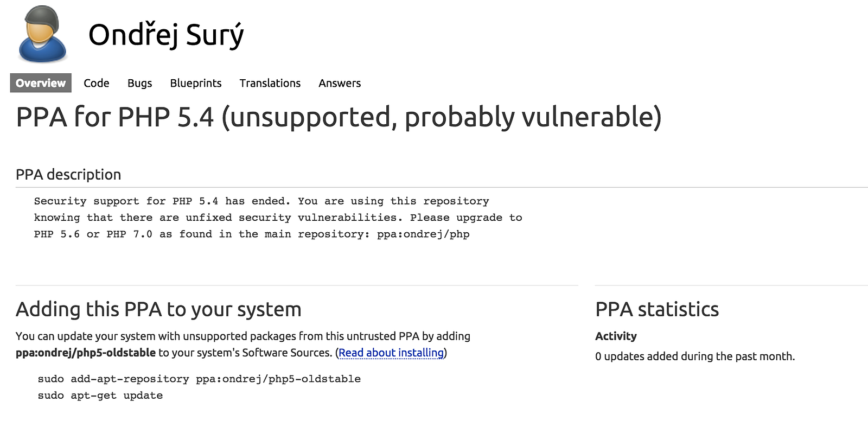Open the Translations tab
This screenshot has width=868, height=427.
coord(270,83)
